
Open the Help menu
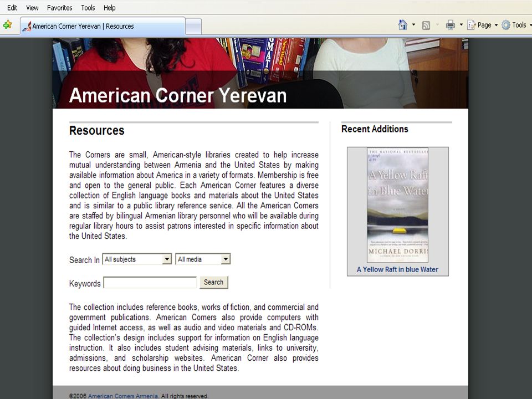109,7
